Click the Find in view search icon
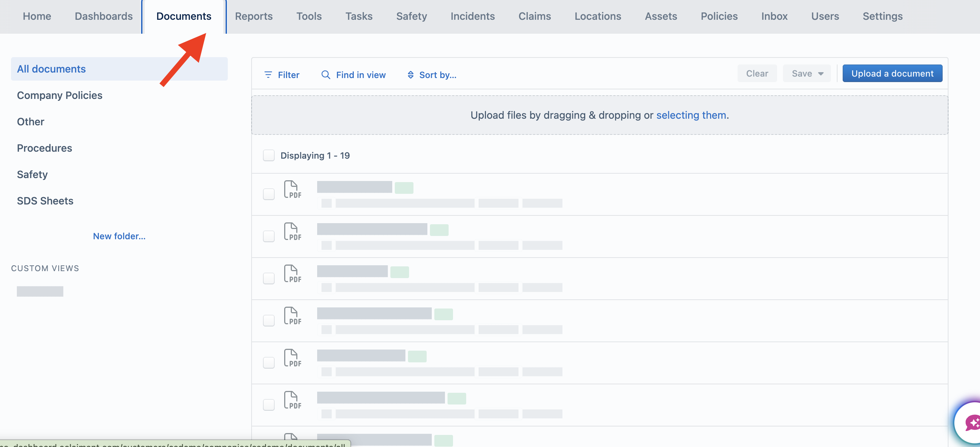 coord(326,75)
